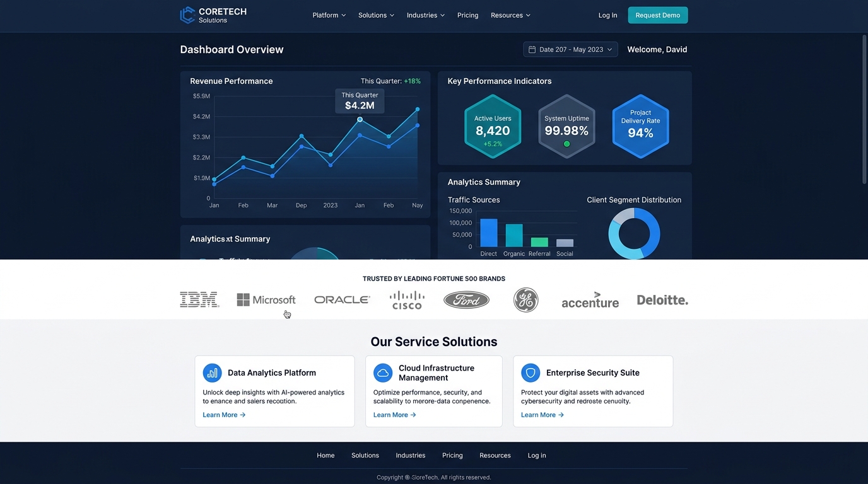Screen dimensions: 868x484
Task: Click the Traffic Sources label
Action: click(x=474, y=200)
